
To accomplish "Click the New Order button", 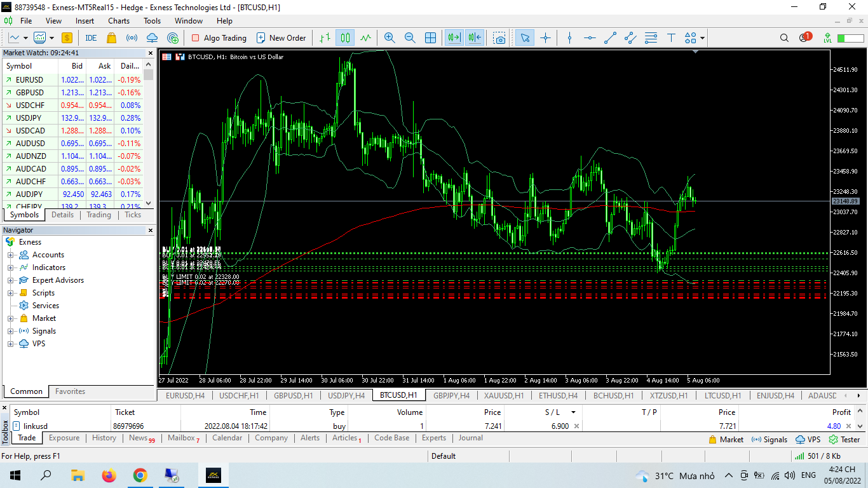I will coord(281,37).
